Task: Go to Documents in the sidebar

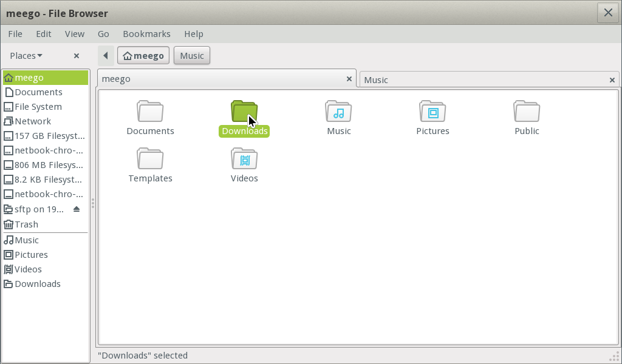Action: pos(46,92)
